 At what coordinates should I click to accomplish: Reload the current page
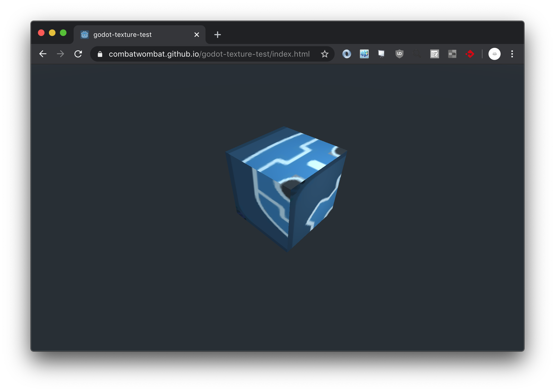78,54
